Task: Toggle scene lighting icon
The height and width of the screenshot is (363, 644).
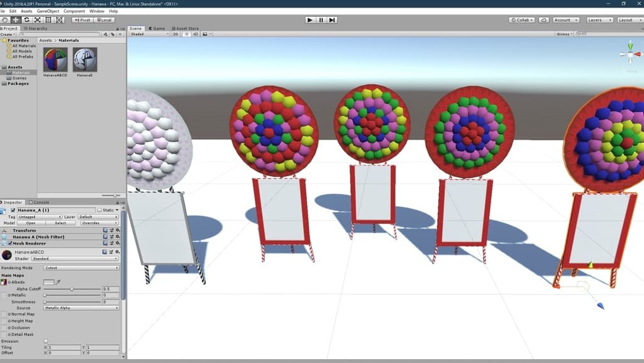Action: pos(186,34)
